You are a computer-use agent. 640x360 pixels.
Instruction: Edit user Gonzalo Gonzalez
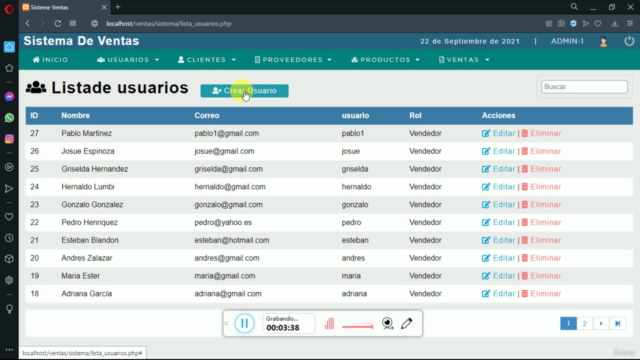pyautogui.click(x=499, y=204)
